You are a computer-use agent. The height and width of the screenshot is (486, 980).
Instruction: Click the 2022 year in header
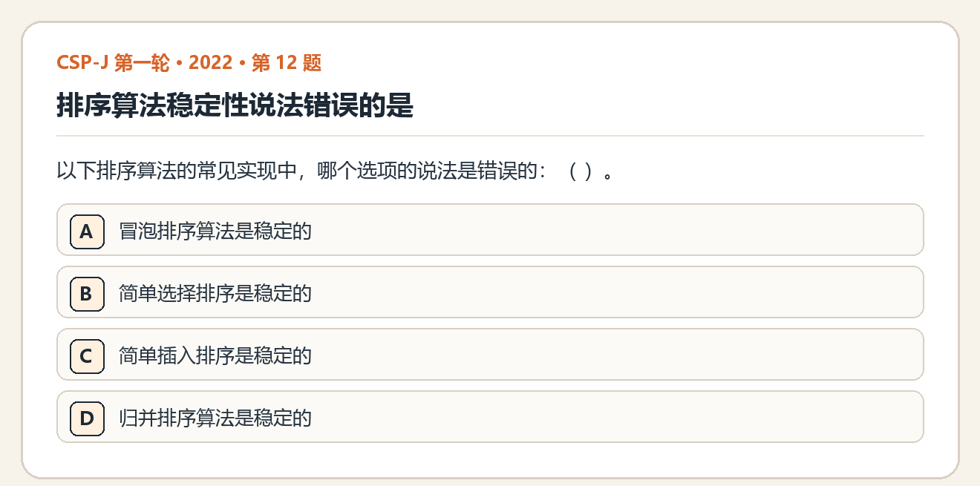click(x=211, y=63)
